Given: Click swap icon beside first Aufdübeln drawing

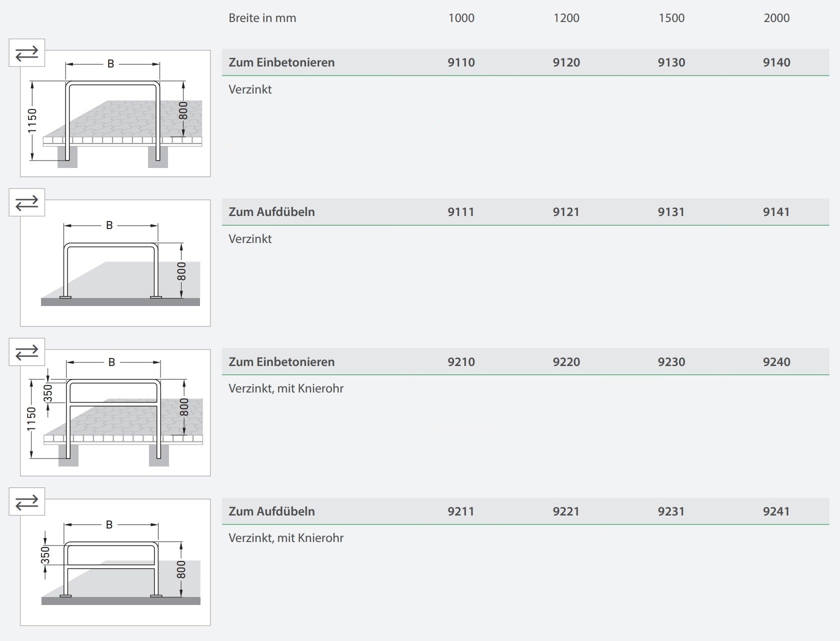Looking at the screenshot, I should (x=27, y=202).
